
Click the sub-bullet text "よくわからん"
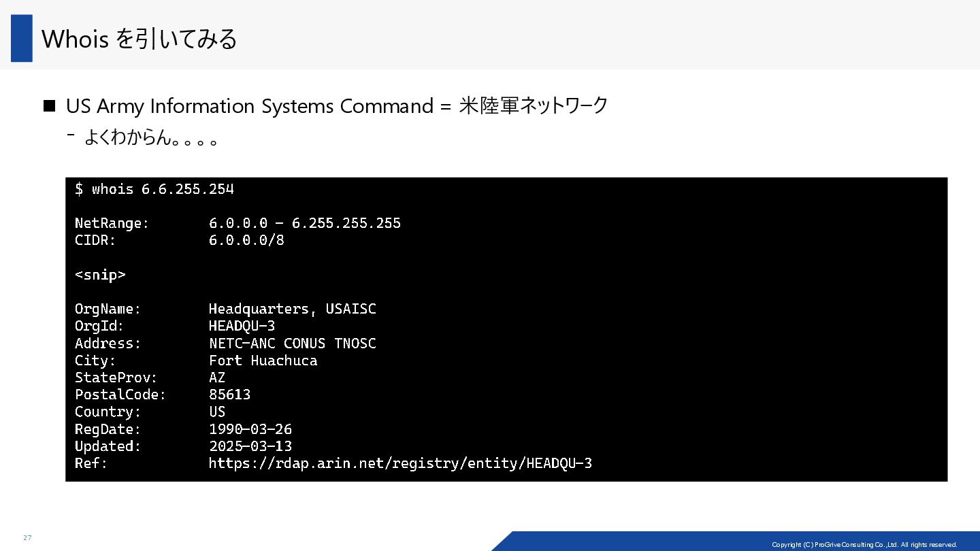127,138
